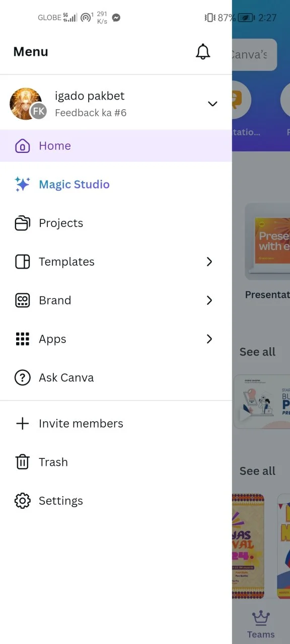Viewport: 290px width, 644px height.
Task: Tap the Settings gear icon
Action: tap(22, 501)
